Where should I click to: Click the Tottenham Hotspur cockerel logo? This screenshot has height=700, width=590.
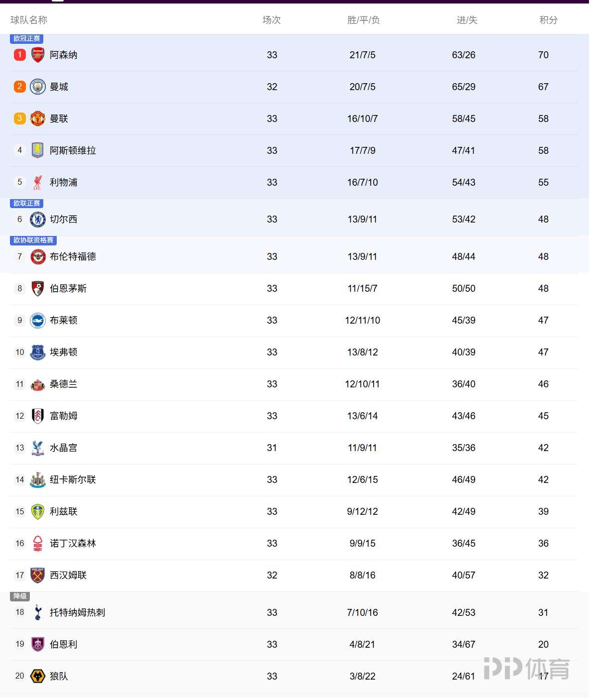coord(38,612)
